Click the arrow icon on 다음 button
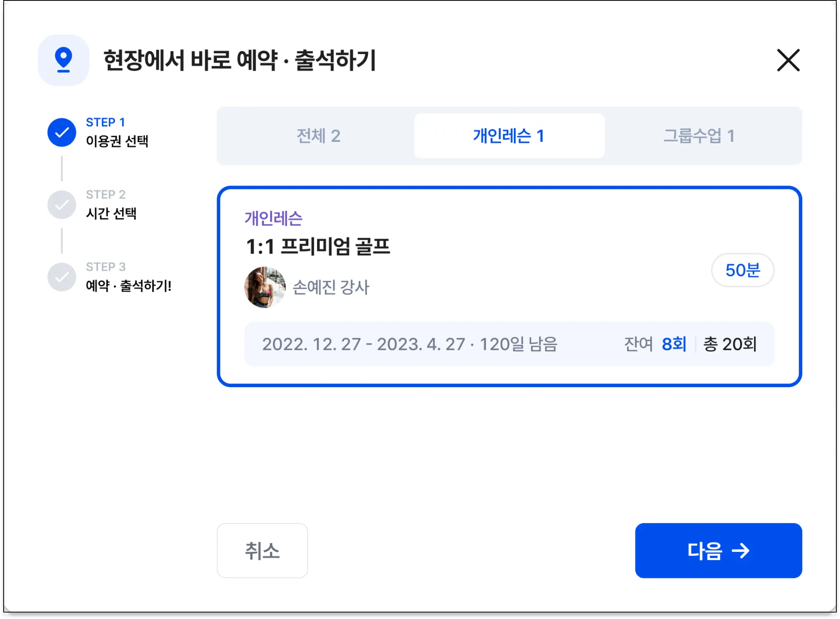Image resolution: width=840 pixels, height=619 pixels. coord(741,551)
